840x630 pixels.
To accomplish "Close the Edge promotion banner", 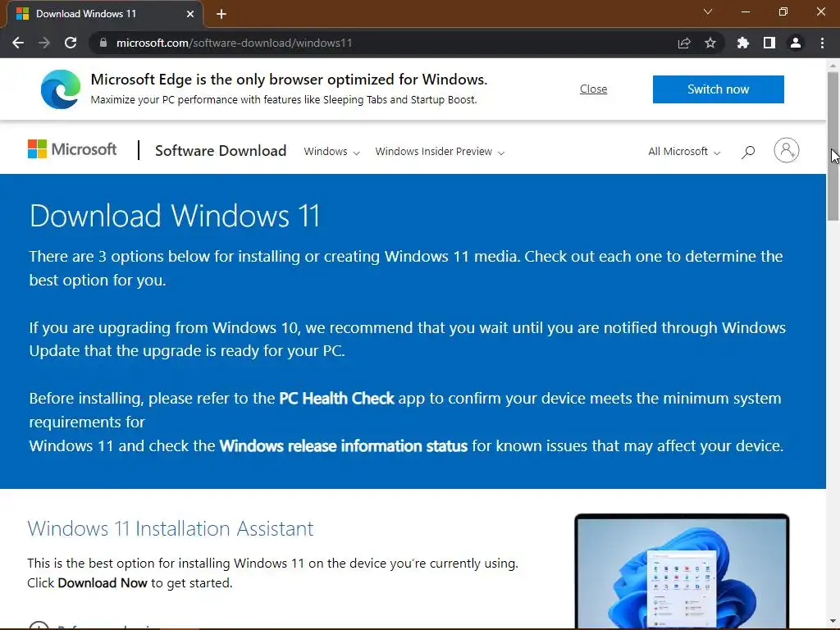I will pos(593,89).
